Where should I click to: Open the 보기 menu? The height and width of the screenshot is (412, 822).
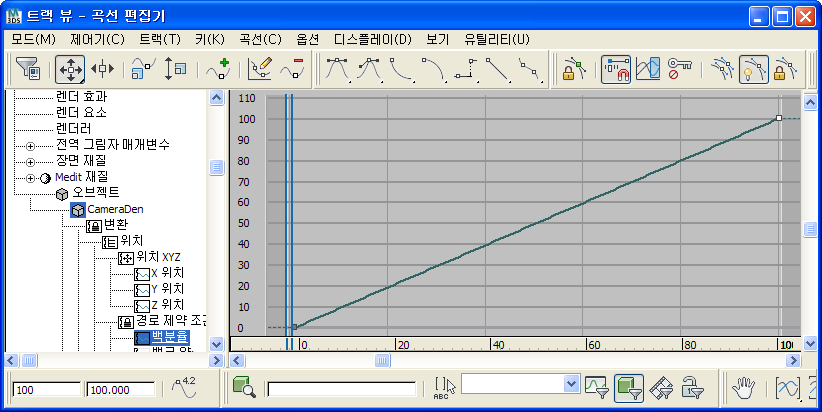click(x=438, y=39)
